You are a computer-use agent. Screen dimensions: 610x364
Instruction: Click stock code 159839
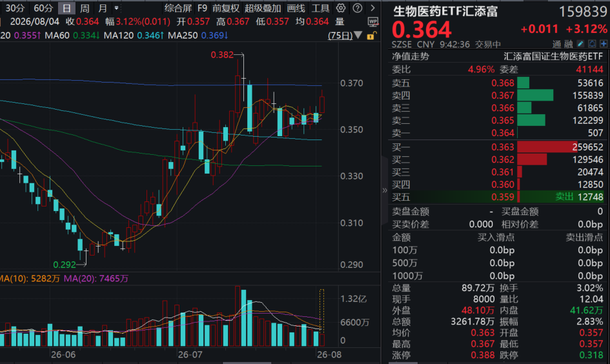click(583, 12)
